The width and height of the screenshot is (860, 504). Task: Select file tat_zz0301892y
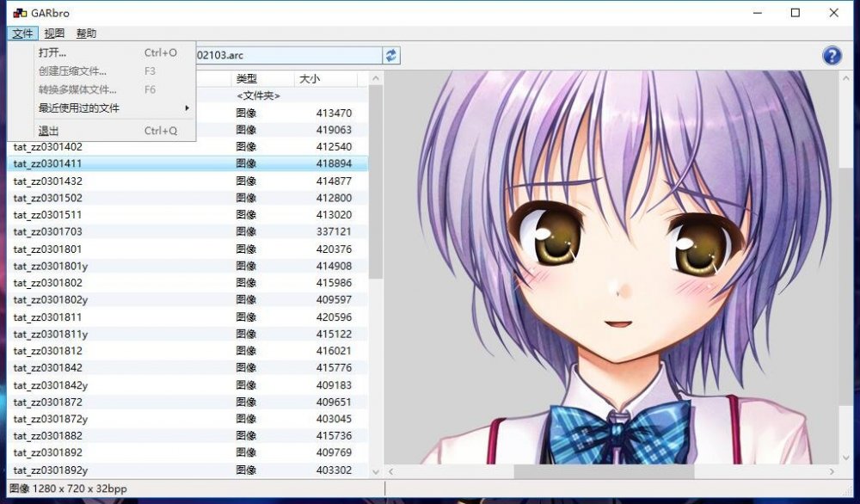click(187, 470)
